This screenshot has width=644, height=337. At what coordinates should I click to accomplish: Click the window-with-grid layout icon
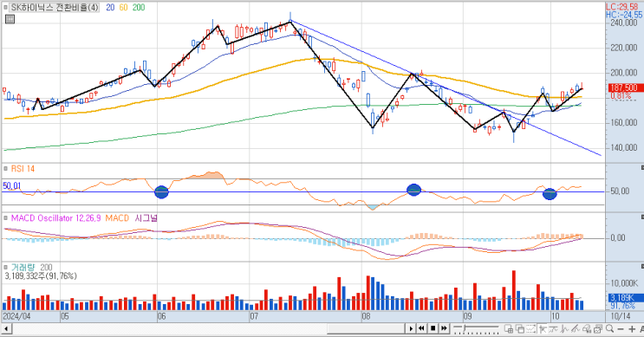pyautogui.click(x=509, y=328)
